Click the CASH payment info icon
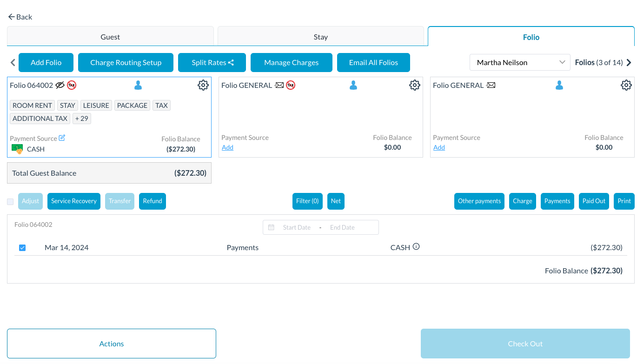The width and height of the screenshot is (637, 364). 416,247
